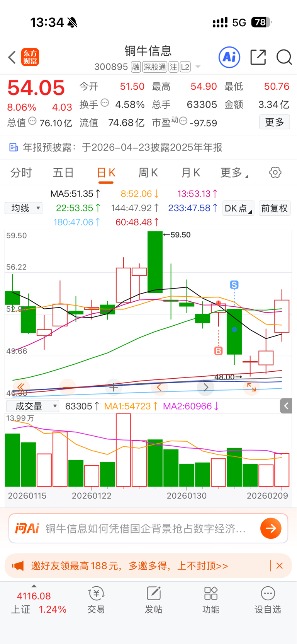Image resolution: width=297 pixels, height=644 pixels.
Task: Open 年报预披露 announcement notice
Action: tap(148, 147)
